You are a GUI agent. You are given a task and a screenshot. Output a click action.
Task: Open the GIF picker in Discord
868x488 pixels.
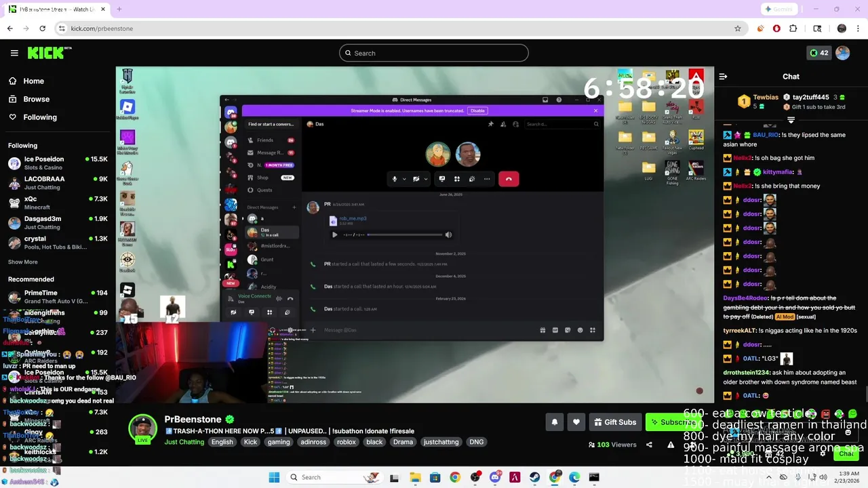pos(555,330)
